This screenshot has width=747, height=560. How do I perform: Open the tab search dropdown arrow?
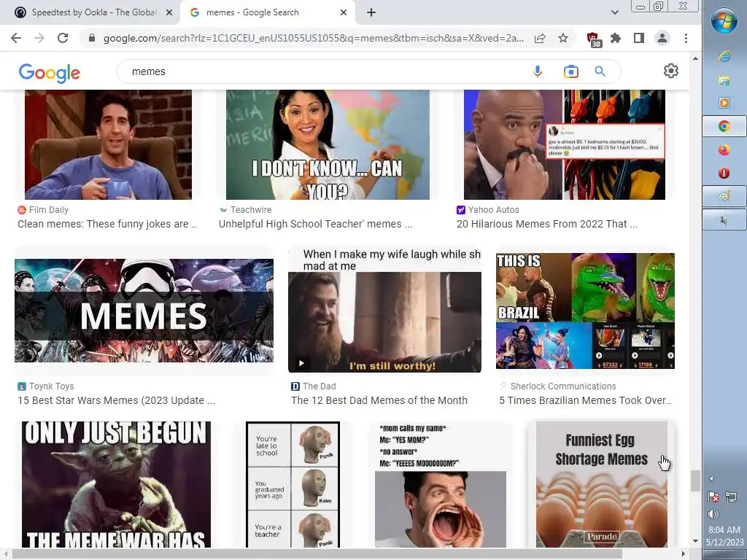(614, 12)
